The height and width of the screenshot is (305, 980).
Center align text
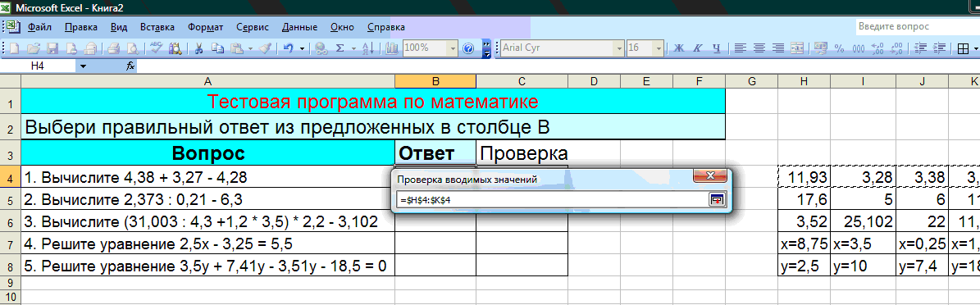point(759,48)
